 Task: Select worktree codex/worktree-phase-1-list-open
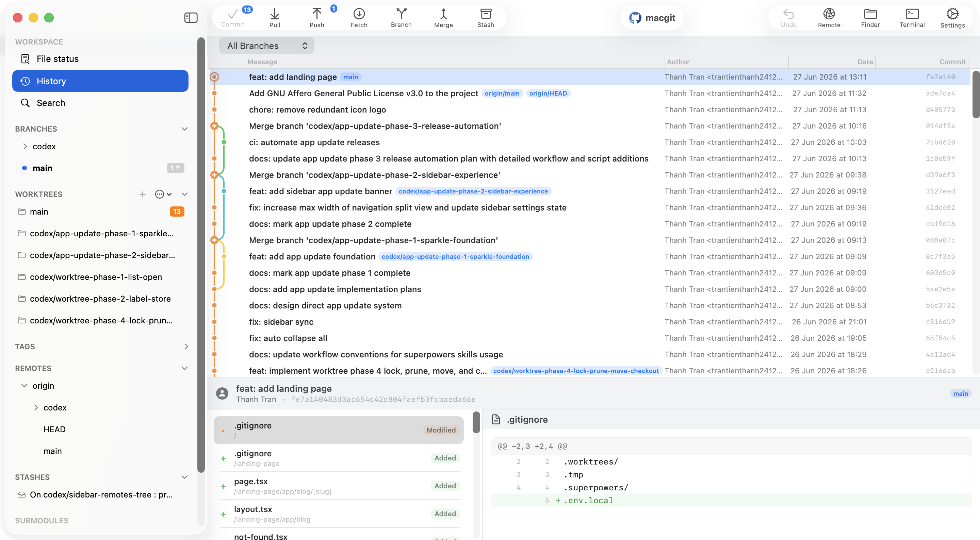coord(100,277)
